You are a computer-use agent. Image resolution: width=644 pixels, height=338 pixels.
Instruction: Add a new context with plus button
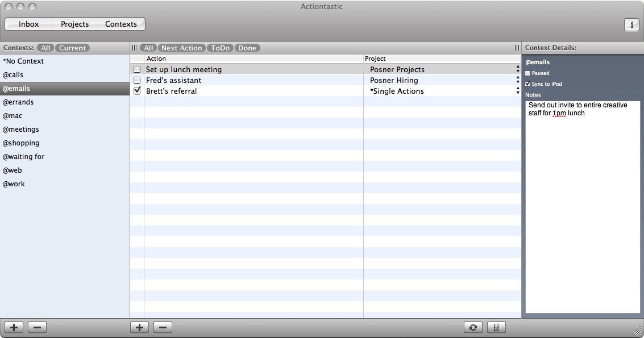click(x=14, y=327)
